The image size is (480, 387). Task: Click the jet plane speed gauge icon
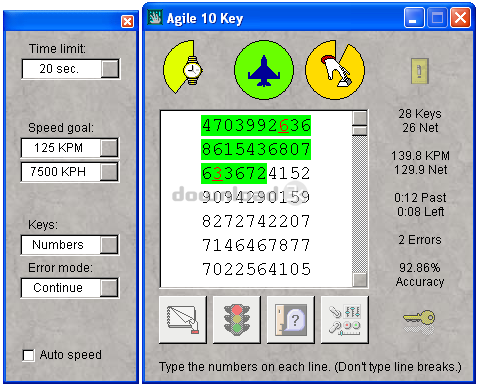pos(264,70)
